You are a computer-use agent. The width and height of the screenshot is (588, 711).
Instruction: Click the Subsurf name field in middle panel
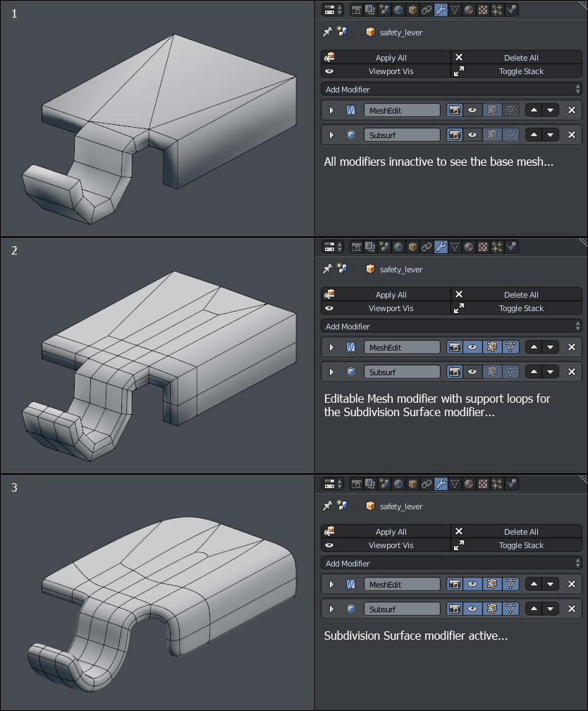point(402,372)
